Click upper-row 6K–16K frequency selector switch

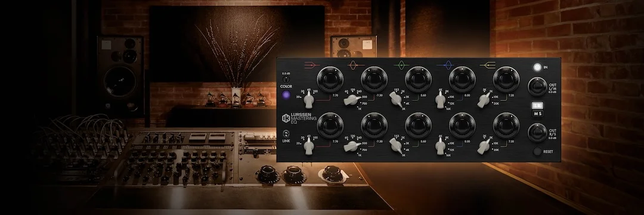point(440,100)
